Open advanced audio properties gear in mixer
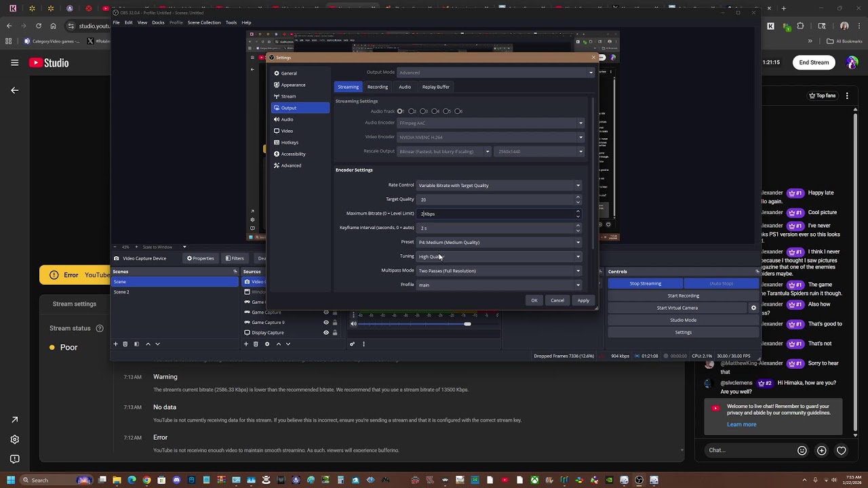The image size is (868, 488). tap(352, 344)
